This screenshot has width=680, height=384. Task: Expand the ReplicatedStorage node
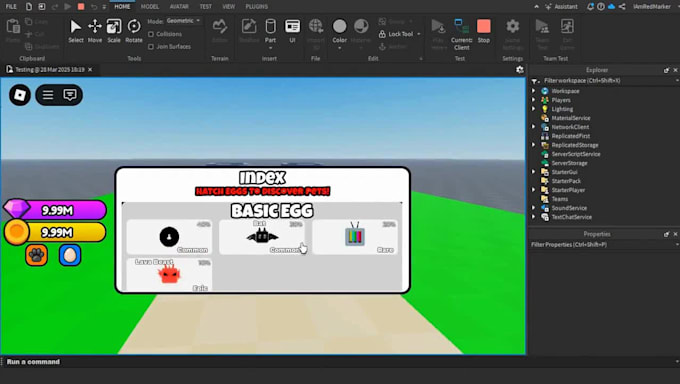point(533,145)
